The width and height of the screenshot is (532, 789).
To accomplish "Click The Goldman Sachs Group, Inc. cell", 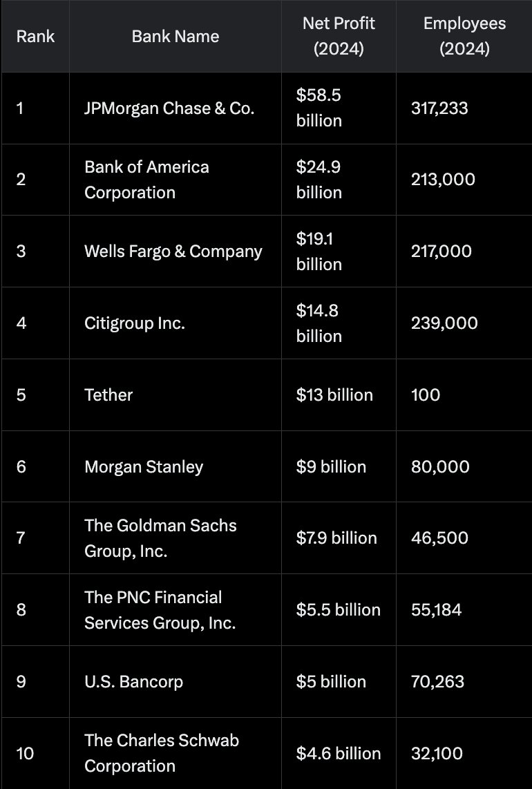I will coord(175,538).
